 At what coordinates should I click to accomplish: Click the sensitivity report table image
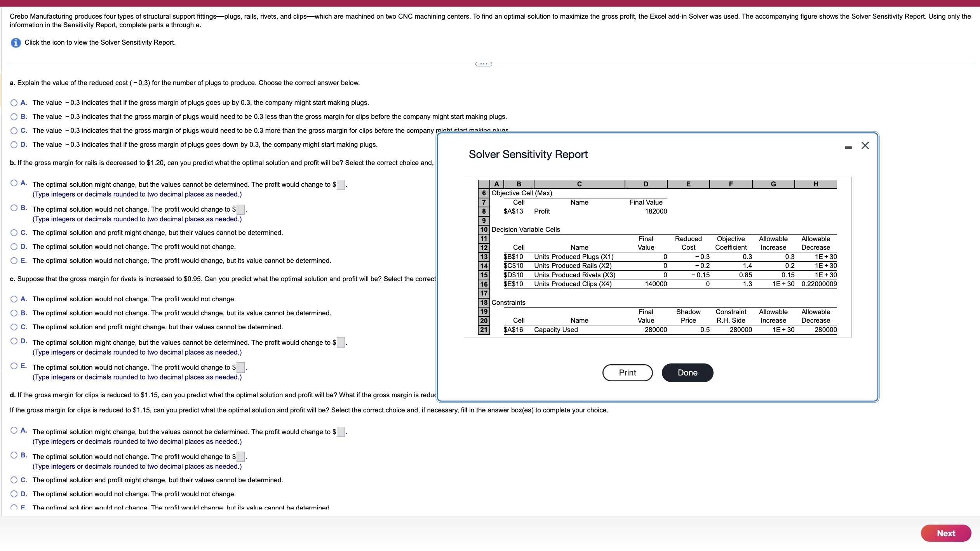point(657,257)
